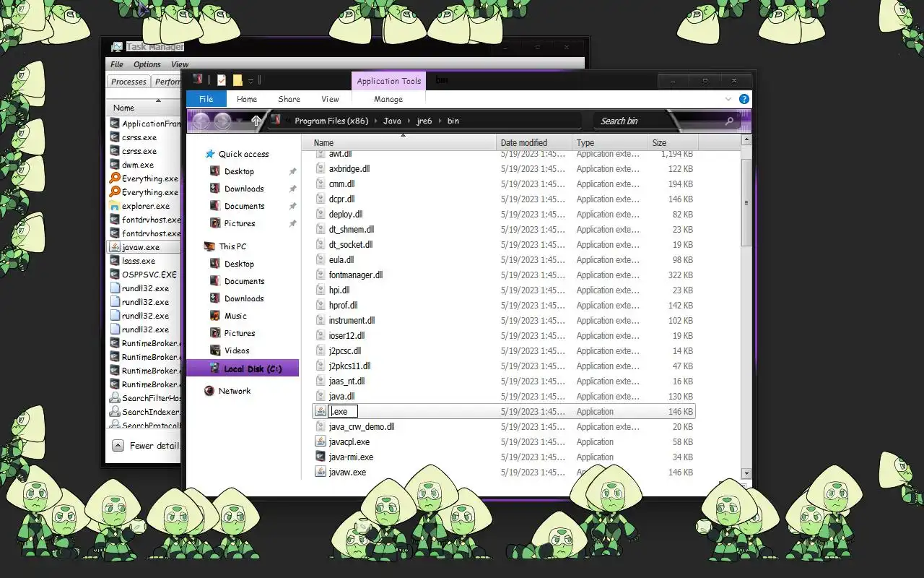Click the javaw.exe icon in Explorer list

click(x=321, y=472)
